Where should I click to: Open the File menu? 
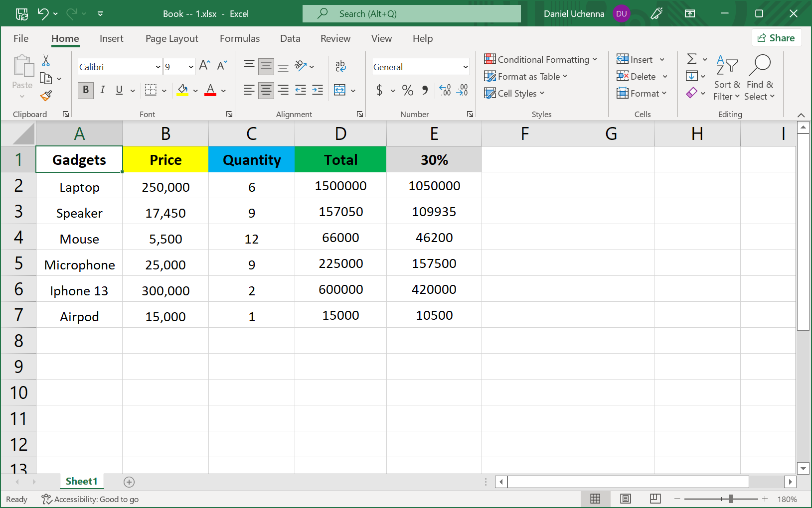pyautogui.click(x=21, y=38)
